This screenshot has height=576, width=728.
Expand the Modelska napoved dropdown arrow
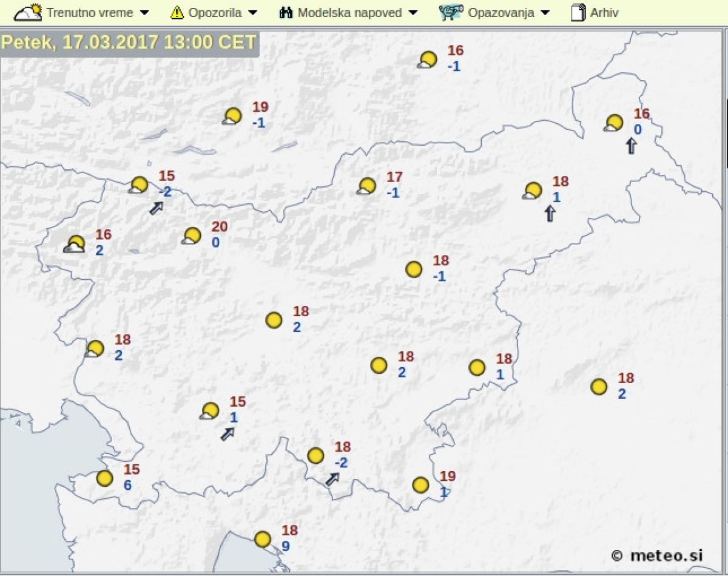413,13
